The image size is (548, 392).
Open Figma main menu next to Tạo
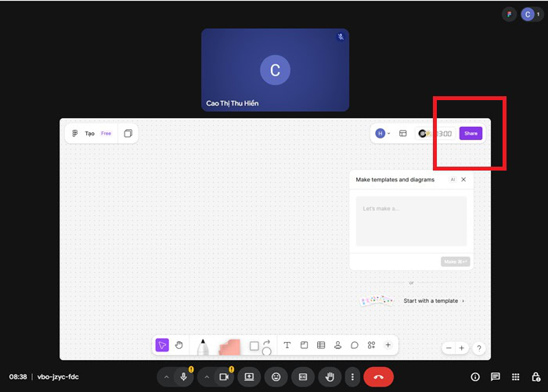[x=75, y=134]
